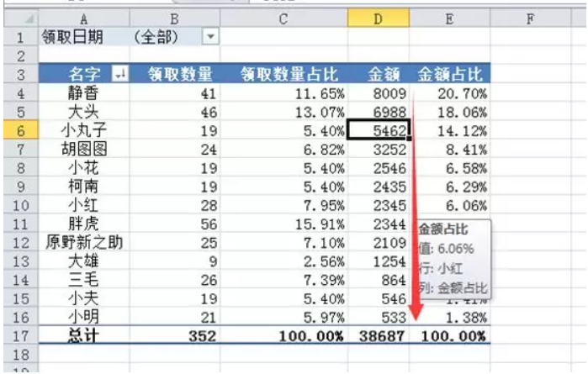Click total amount cell 38687
The image size is (588, 374).
tap(379, 335)
